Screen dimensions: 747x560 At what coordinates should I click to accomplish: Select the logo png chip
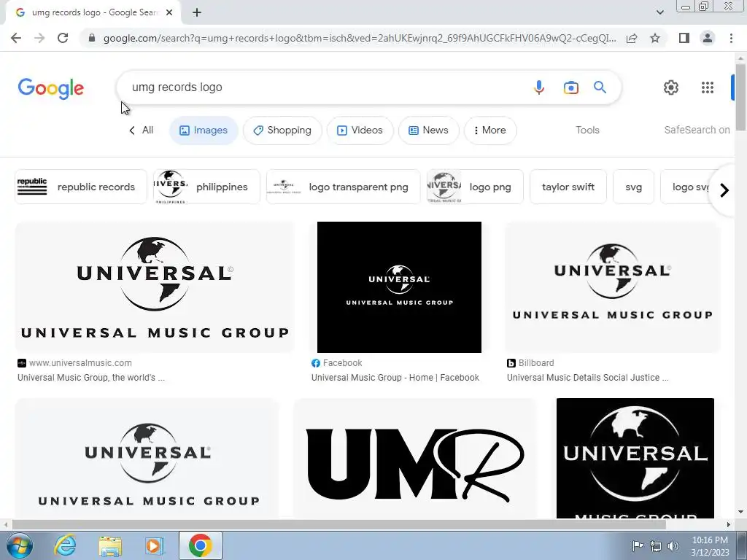click(475, 187)
